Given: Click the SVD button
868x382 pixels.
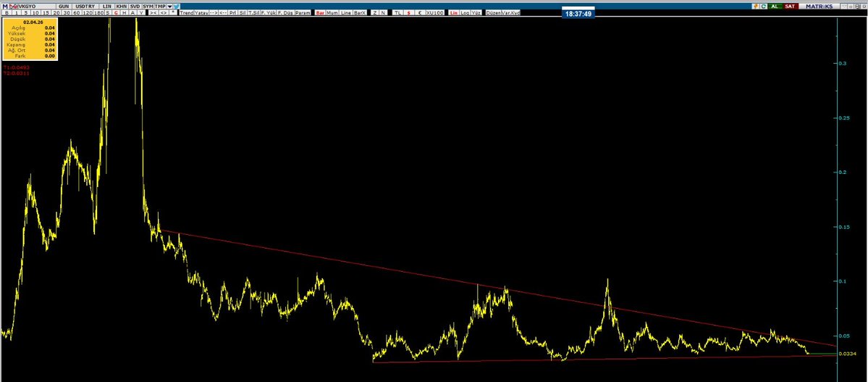Looking at the screenshot, I should point(135,6).
